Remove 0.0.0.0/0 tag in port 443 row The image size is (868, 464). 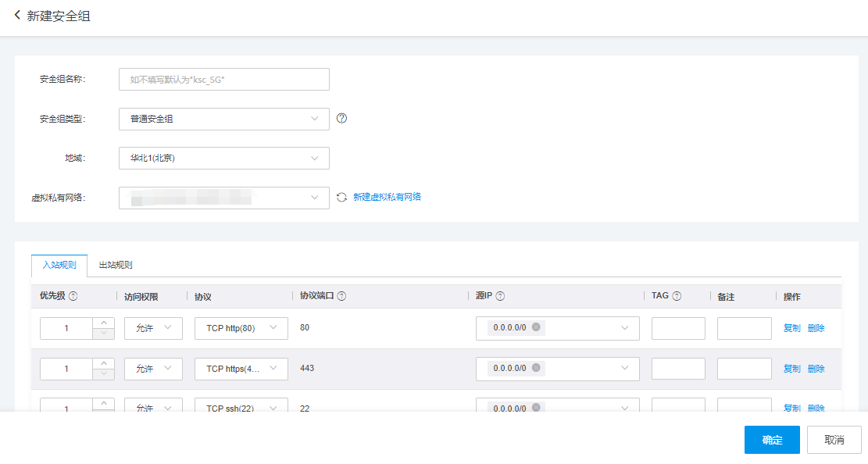(536, 368)
